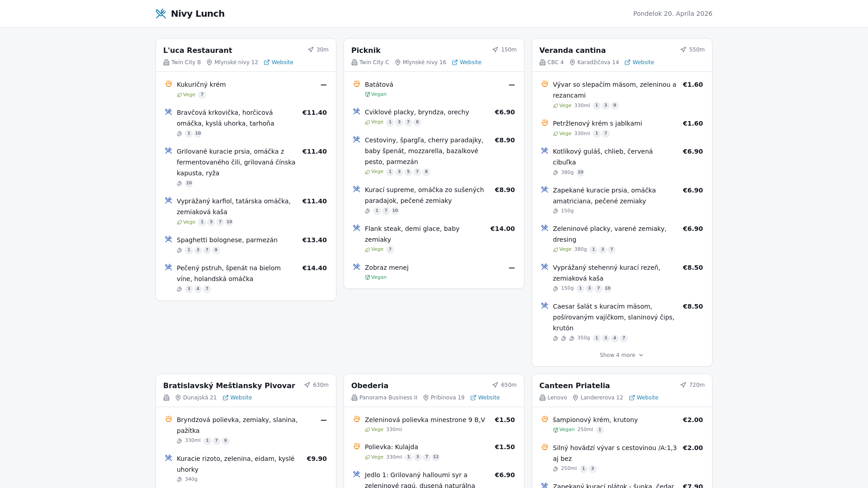
Task: Click the €14.00 price for Flank steak
Action: click(x=503, y=229)
